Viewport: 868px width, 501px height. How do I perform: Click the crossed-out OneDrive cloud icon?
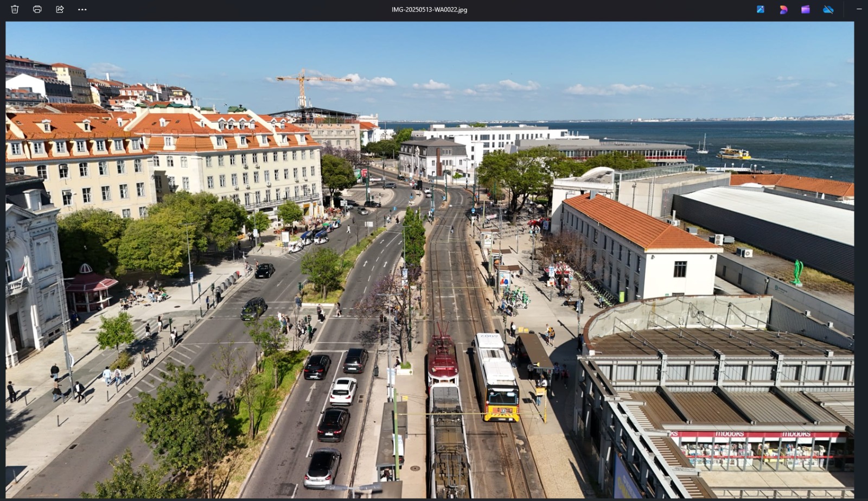(x=828, y=9)
